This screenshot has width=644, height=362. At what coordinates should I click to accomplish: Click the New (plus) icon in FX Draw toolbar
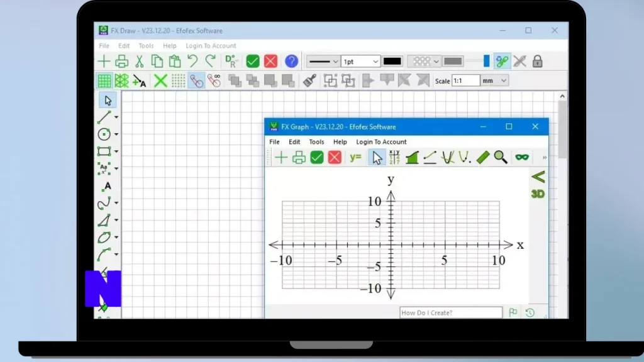tap(104, 61)
